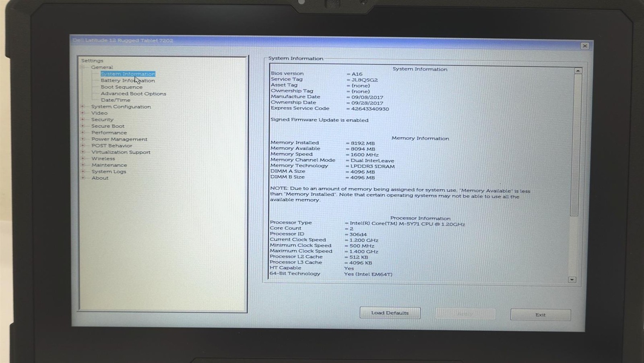Expand the Secure Boot node
This screenshot has width=644, height=363.
83,126
